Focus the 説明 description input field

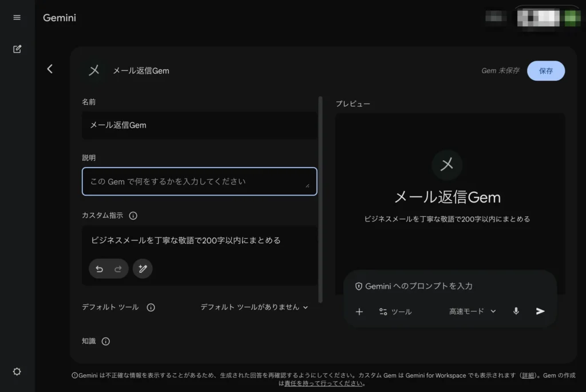[200, 181]
